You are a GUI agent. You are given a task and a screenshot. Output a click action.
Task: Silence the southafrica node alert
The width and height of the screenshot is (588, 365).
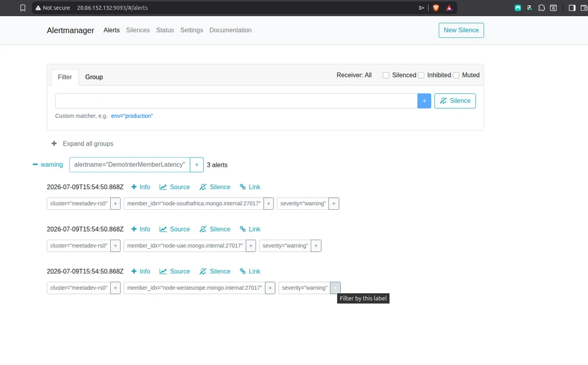point(215,187)
